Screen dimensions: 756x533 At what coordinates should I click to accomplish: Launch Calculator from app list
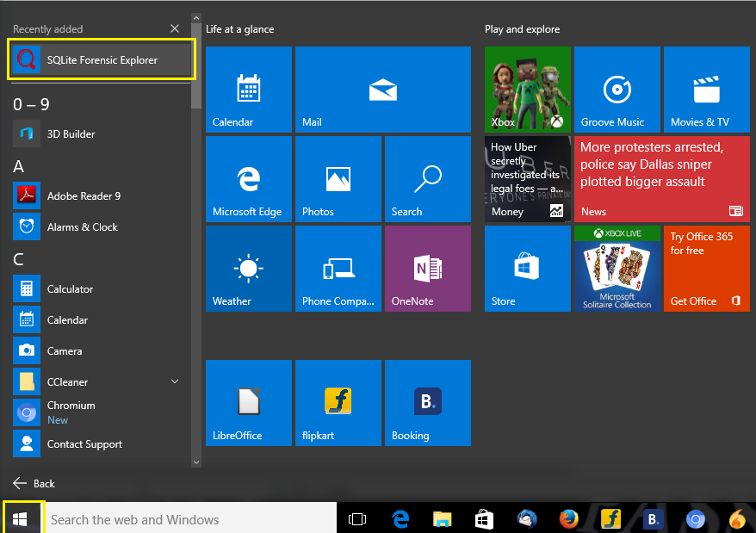pyautogui.click(x=102, y=289)
